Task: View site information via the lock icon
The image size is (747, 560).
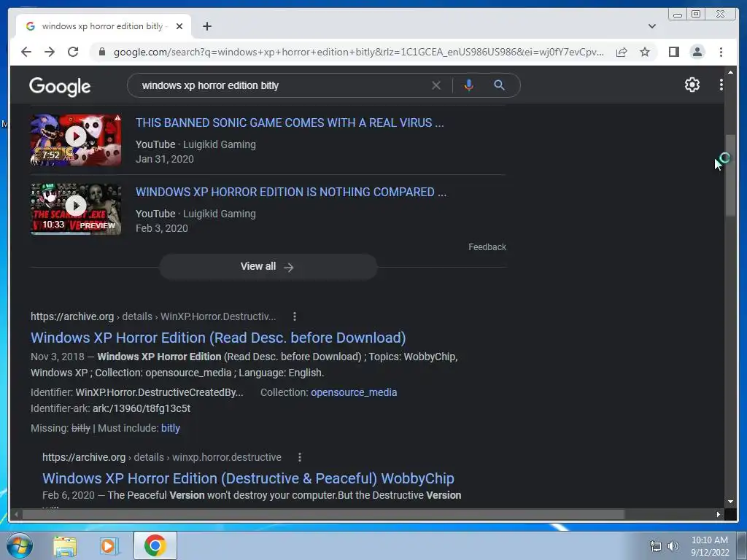Action: coord(101,52)
